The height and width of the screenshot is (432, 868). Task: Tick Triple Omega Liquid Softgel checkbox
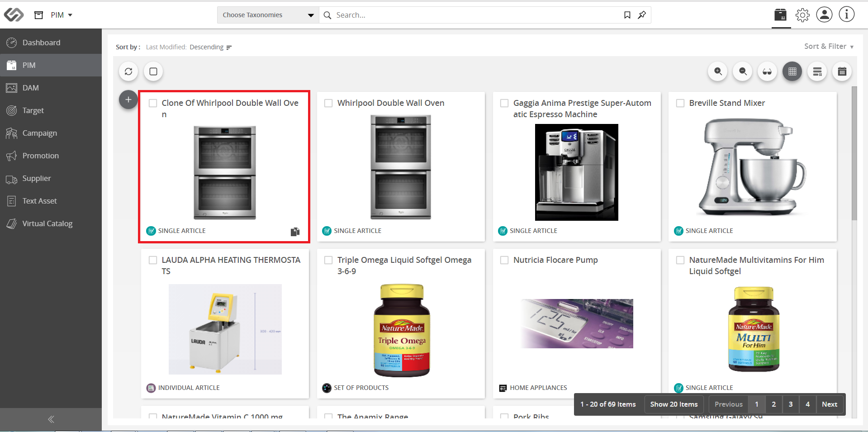click(328, 260)
